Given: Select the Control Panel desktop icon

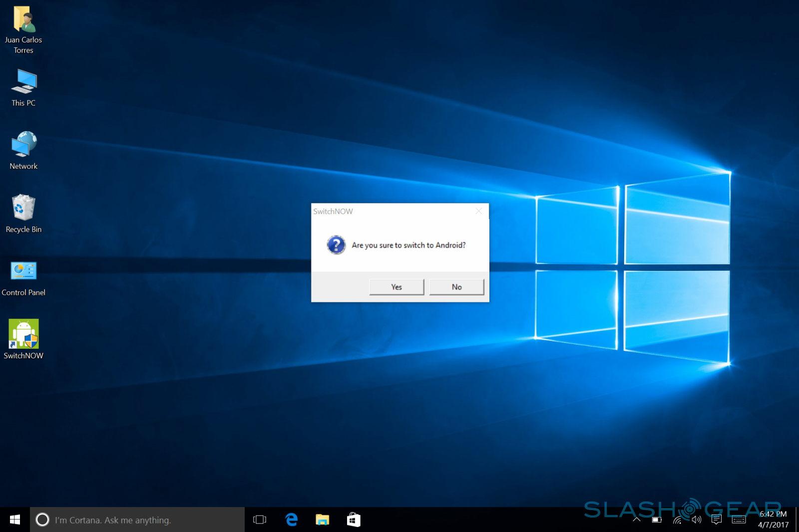Looking at the screenshot, I should 23,278.
